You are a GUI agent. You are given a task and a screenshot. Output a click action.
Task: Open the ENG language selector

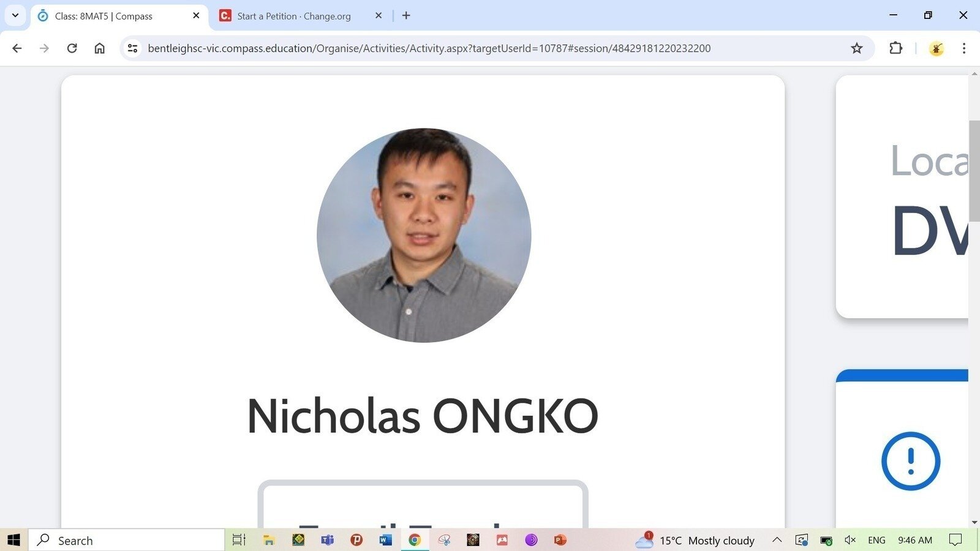(876, 540)
